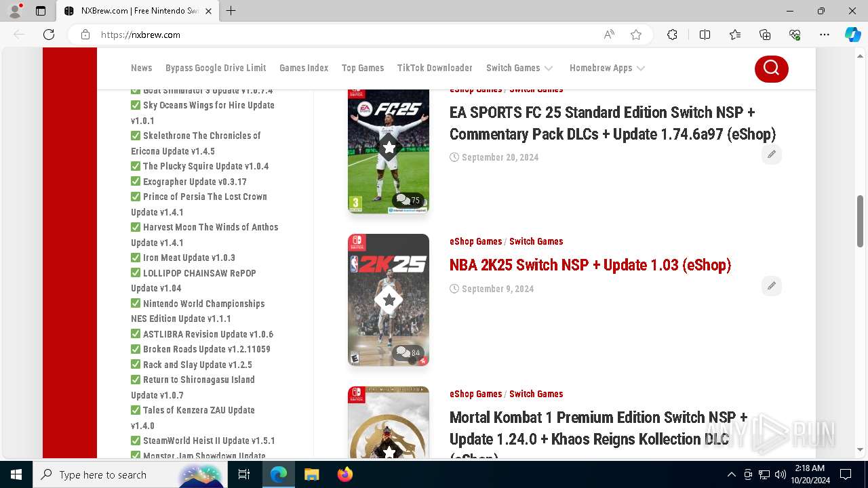Open Broken Roads Update v1.2.11059 link
The width and height of the screenshot is (868, 488).
click(206, 349)
